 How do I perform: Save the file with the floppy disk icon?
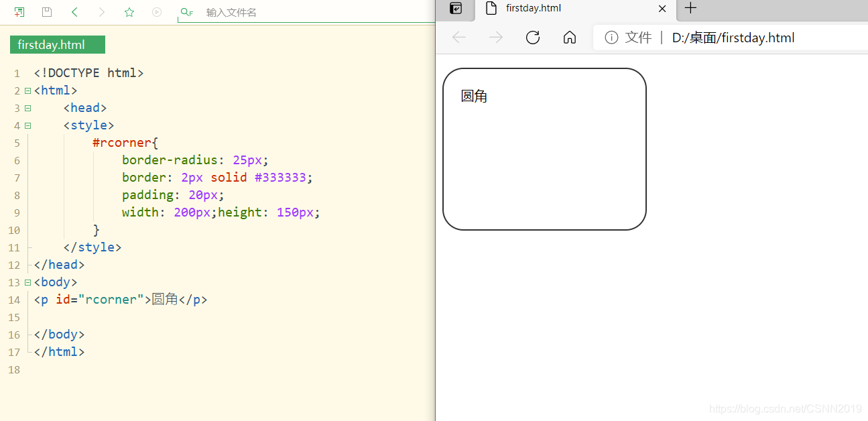point(47,12)
